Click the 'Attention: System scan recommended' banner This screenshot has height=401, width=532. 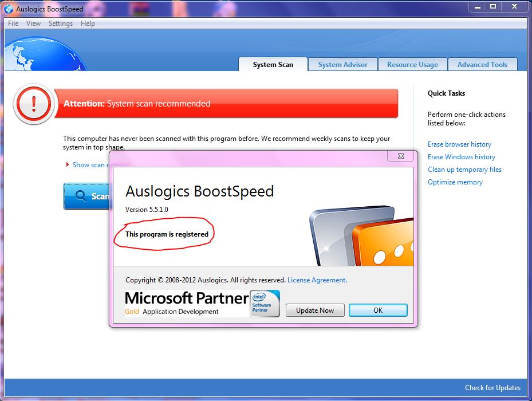(x=226, y=104)
